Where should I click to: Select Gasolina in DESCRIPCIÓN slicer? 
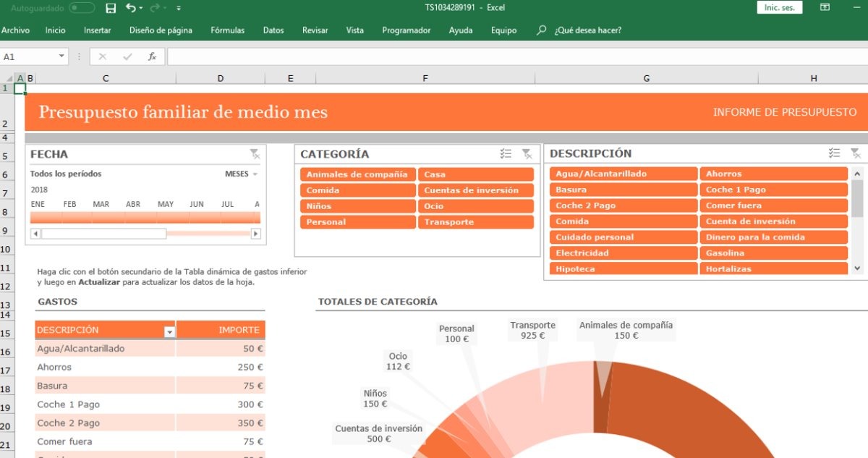(773, 253)
